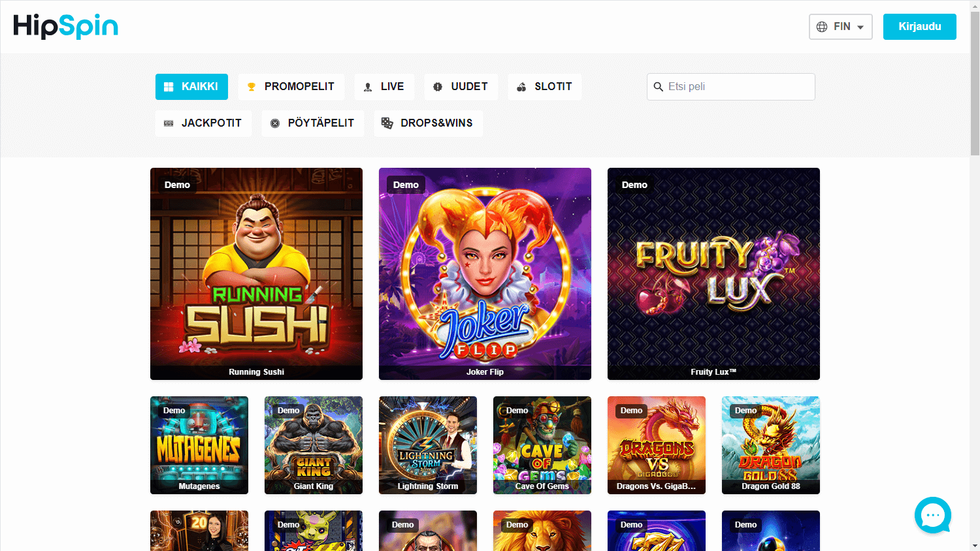
Task: Click the badge icon in UUDET
Action: [x=438, y=87]
